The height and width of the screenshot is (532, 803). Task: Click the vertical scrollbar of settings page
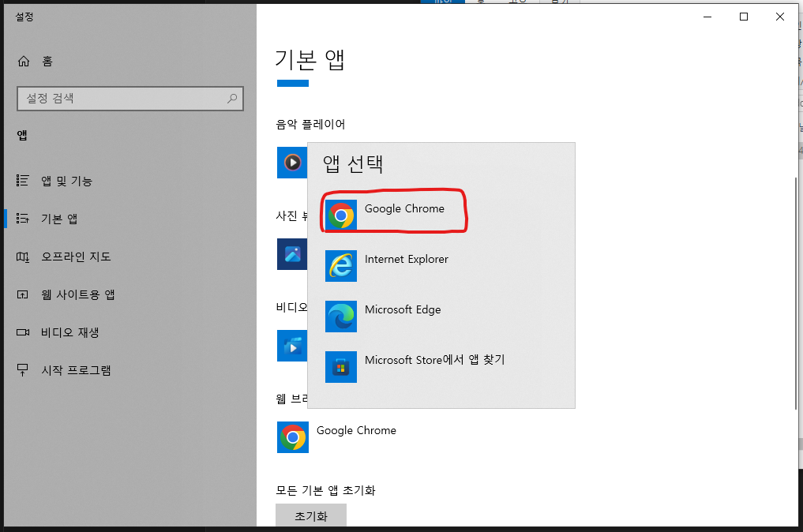pos(795,293)
